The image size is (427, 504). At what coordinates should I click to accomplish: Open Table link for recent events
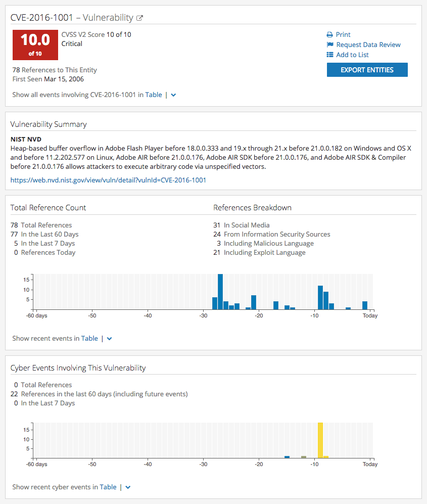(x=89, y=339)
